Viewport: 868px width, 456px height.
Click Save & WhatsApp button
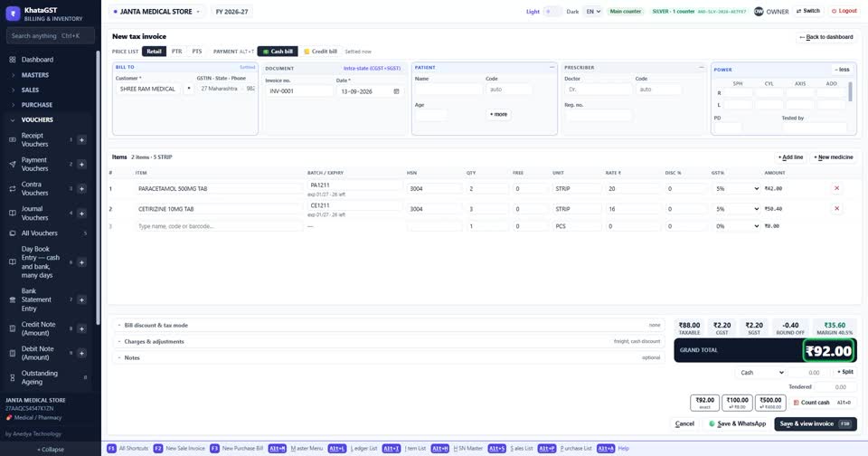(738, 423)
